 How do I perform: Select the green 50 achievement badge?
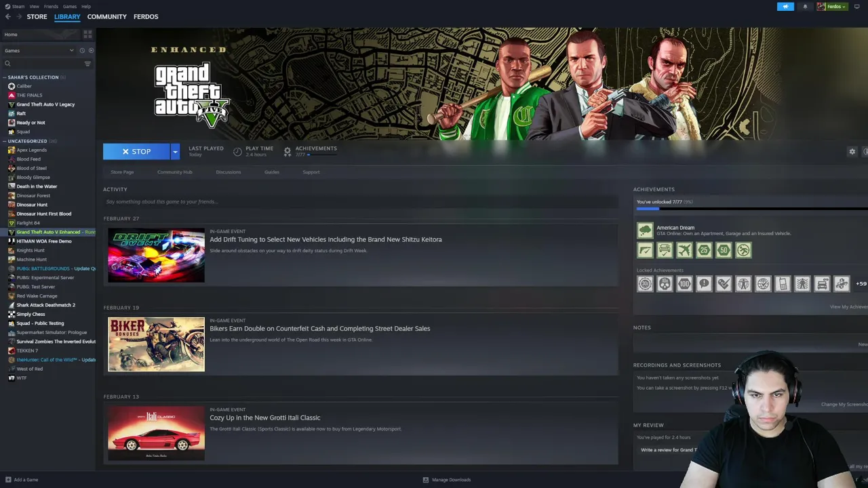(x=724, y=250)
